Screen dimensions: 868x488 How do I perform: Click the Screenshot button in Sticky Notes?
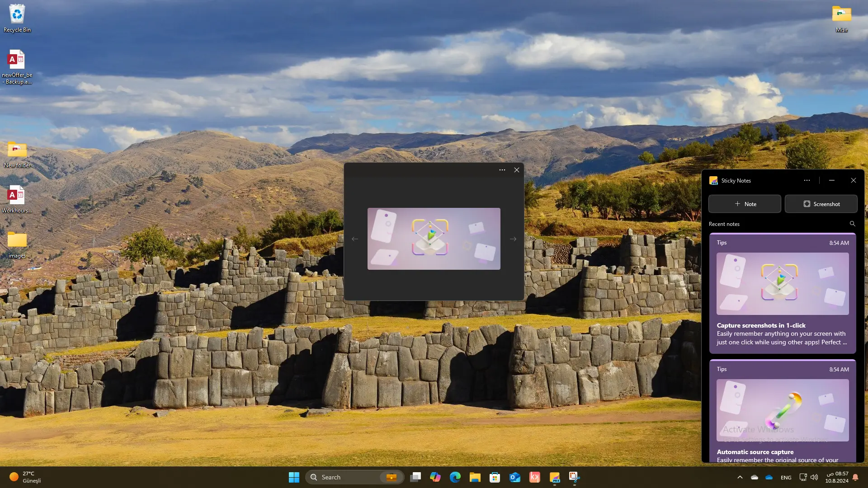tap(821, 204)
